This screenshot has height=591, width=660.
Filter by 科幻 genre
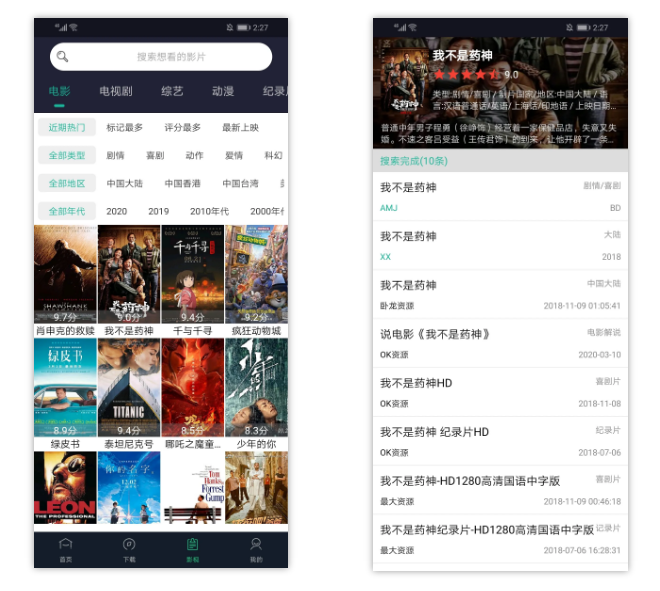tap(273, 155)
